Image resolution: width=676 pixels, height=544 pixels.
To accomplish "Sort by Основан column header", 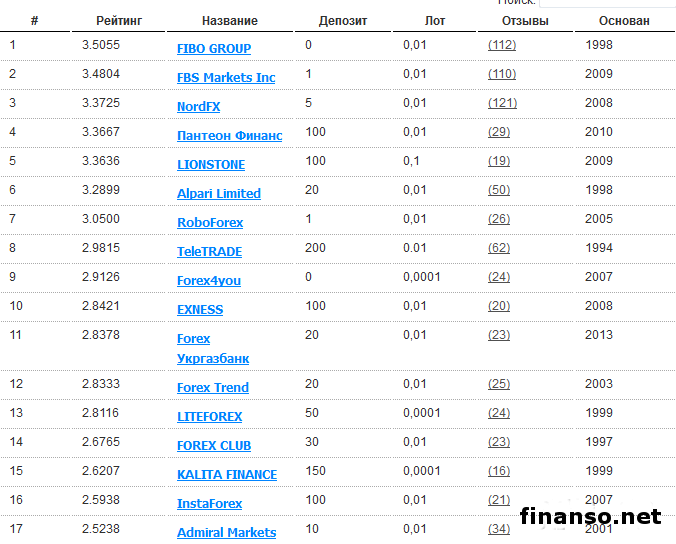I will point(624,20).
